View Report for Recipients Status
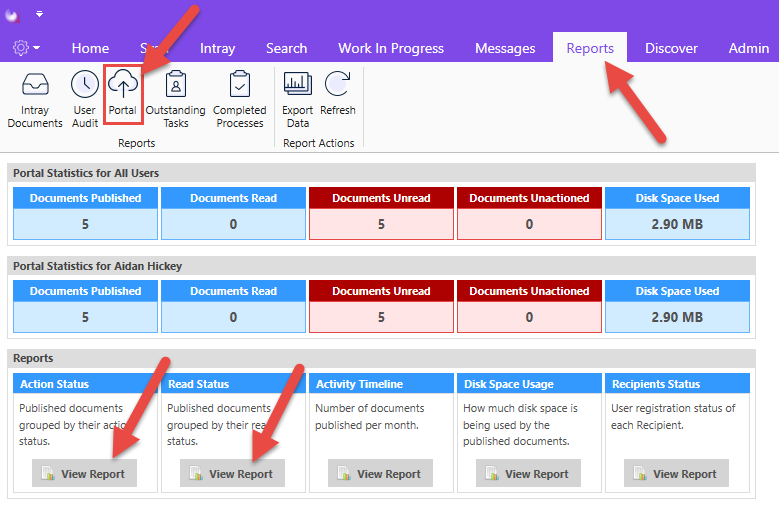Viewport: 779px width, 512px height. click(677, 473)
